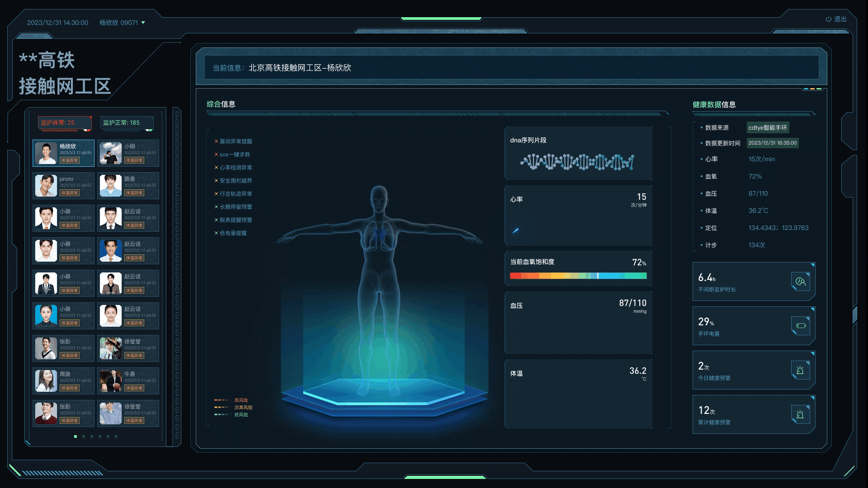The height and width of the screenshot is (488, 868).
Task: Toggle the 心率检测异常 alert item
Action: tap(236, 168)
